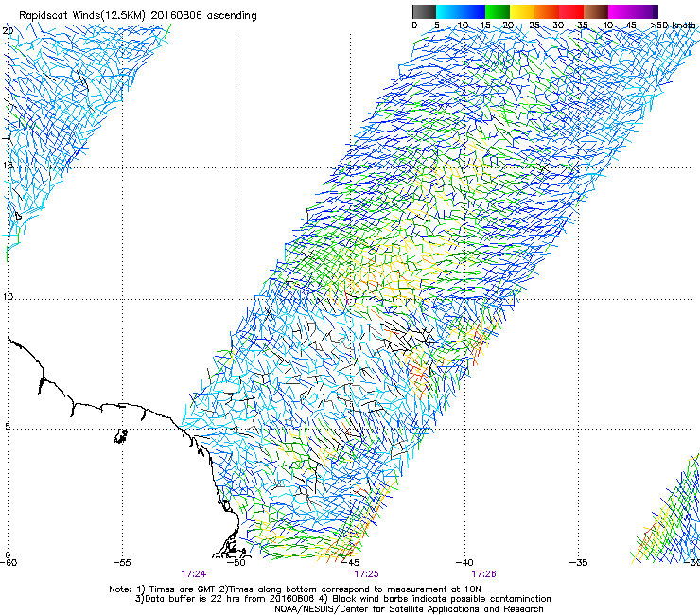Click the purple time label 17:25

366,574
